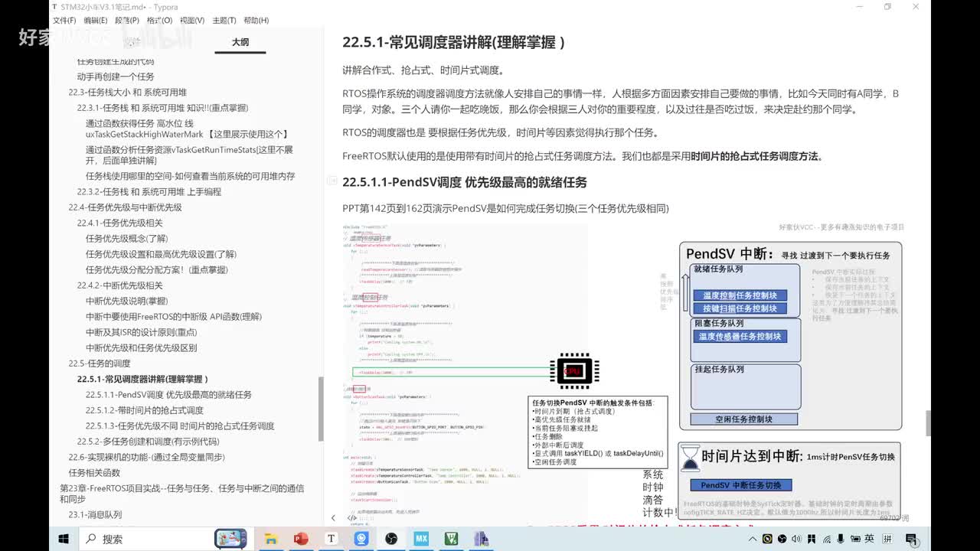Toggle Typora source code mode icon
The height and width of the screenshot is (551, 980).
click(352, 518)
